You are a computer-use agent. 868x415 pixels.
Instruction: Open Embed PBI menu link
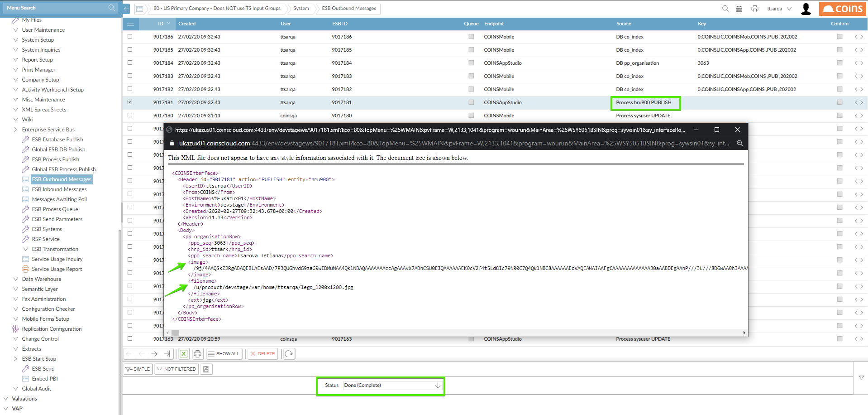(x=45, y=379)
